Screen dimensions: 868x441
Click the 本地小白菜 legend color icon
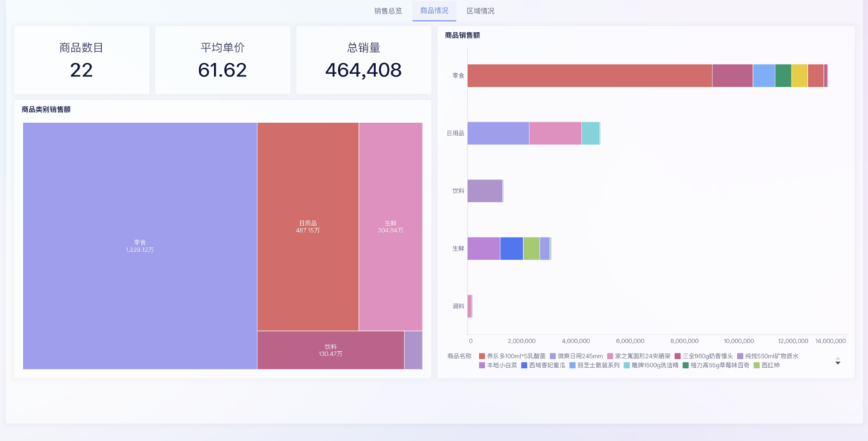(x=482, y=366)
